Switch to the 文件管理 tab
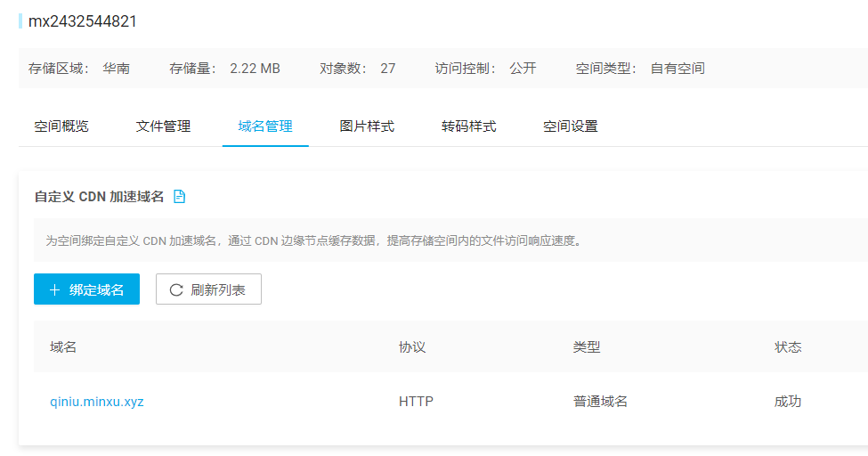The width and height of the screenshot is (868, 456). (x=163, y=126)
